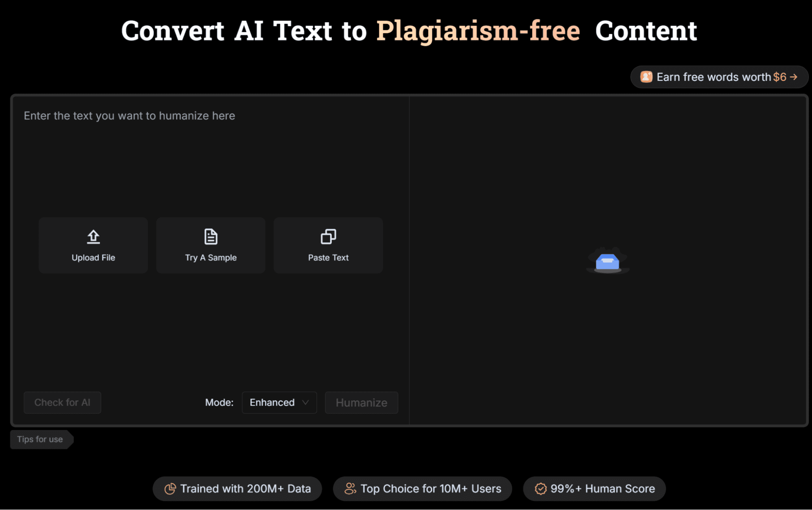The image size is (812, 510).
Task: Click the Try A Sample label
Action: click(210, 258)
